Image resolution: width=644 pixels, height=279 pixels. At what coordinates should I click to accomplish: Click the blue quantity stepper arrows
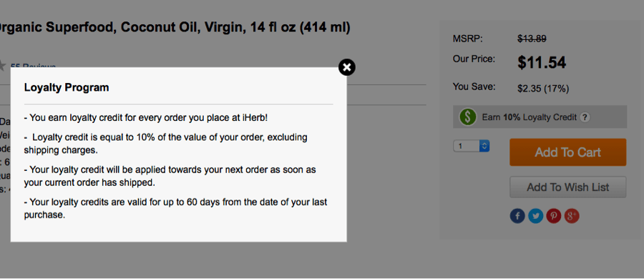tap(484, 146)
